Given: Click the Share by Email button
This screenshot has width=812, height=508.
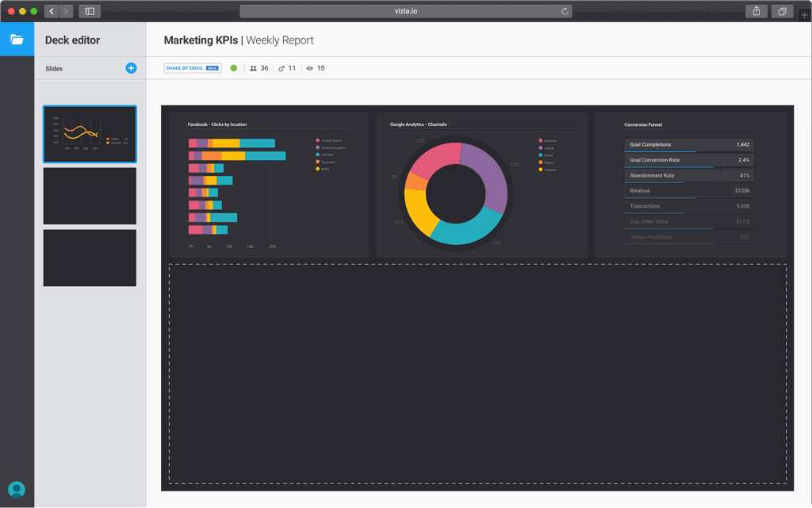Looking at the screenshot, I should [192, 68].
